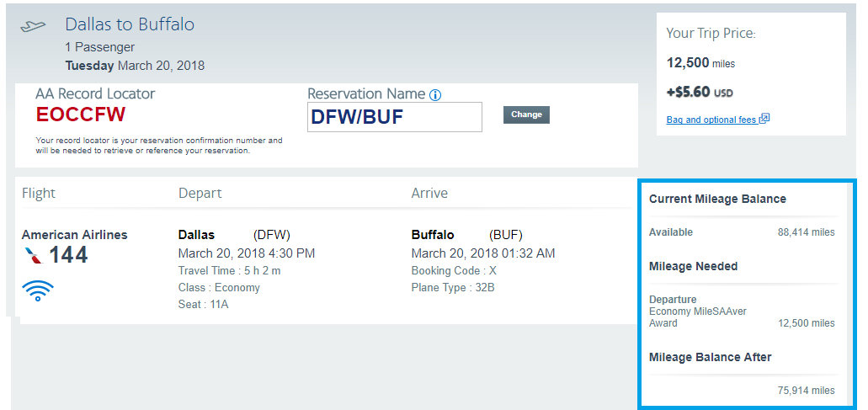Select the EOCCFW record locator code
The image size is (868, 410).
click(81, 114)
